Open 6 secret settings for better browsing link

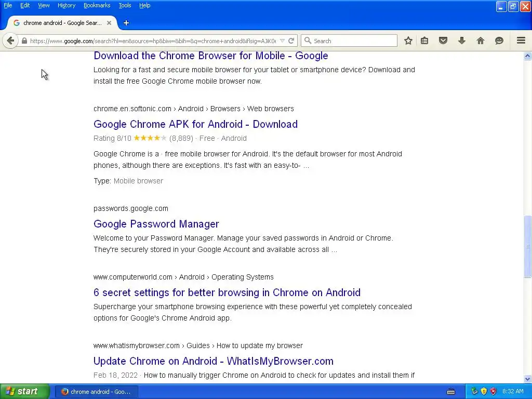coord(227,292)
